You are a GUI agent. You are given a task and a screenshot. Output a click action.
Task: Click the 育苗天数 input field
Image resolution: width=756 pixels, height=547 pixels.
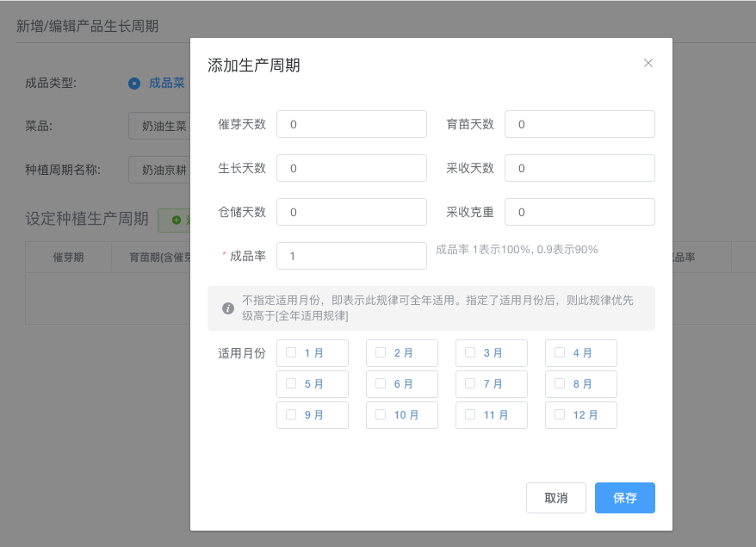tap(579, 124)
